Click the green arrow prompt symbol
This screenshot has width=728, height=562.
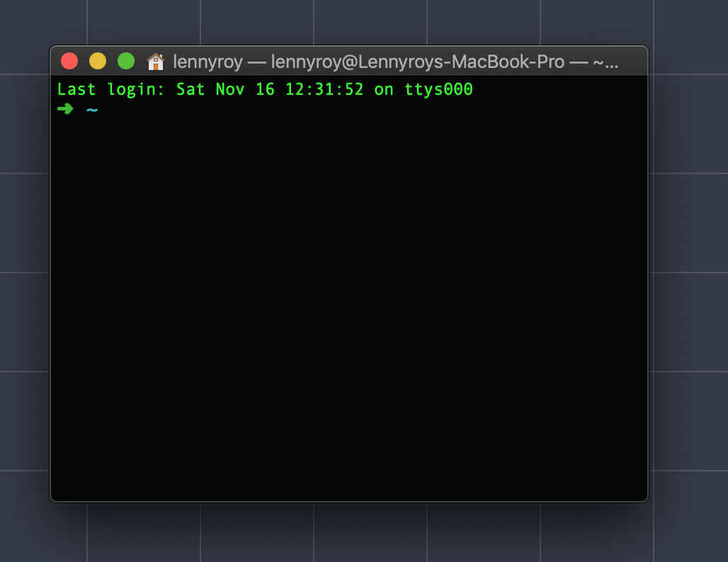[x=65, y=109]
